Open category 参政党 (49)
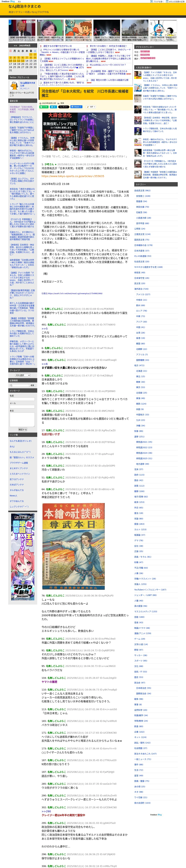The width and height of the screenshot is (186, 868). point(140,273)
